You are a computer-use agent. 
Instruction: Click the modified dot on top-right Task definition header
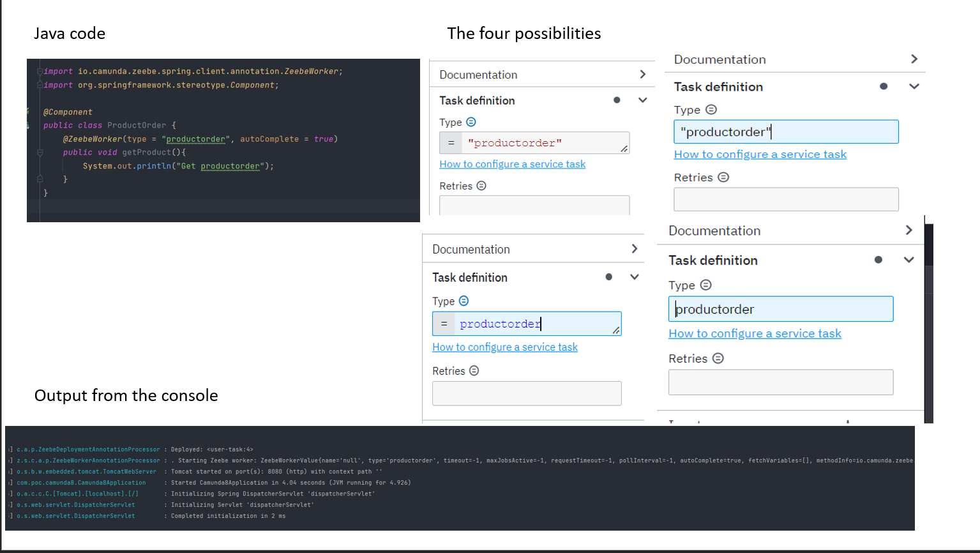tap(884, 86)
